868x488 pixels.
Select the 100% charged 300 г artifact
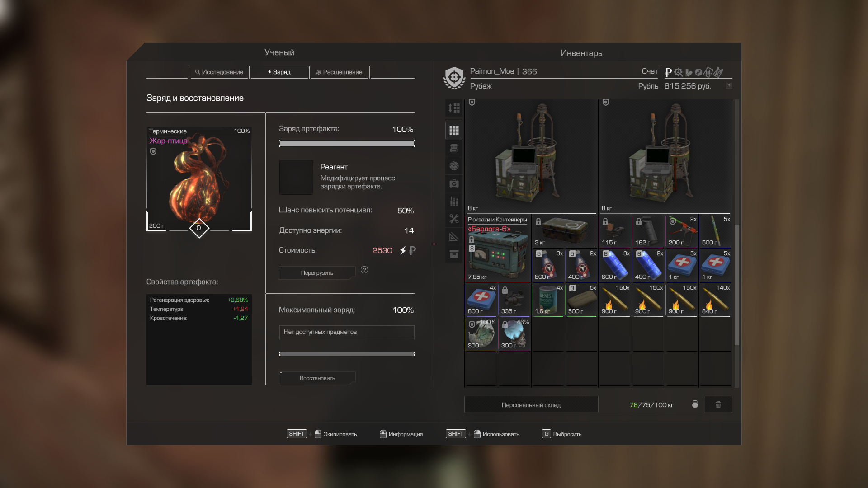481,334
